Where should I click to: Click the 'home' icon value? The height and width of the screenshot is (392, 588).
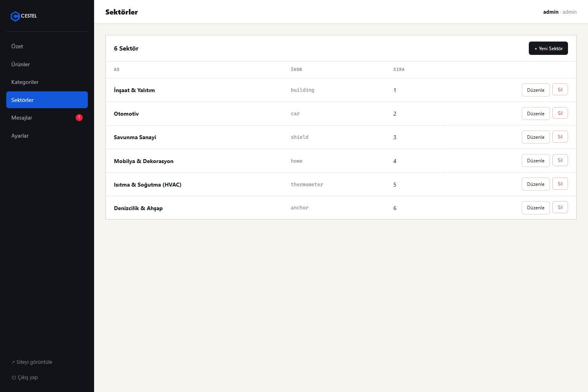click(x=297, y=161)
